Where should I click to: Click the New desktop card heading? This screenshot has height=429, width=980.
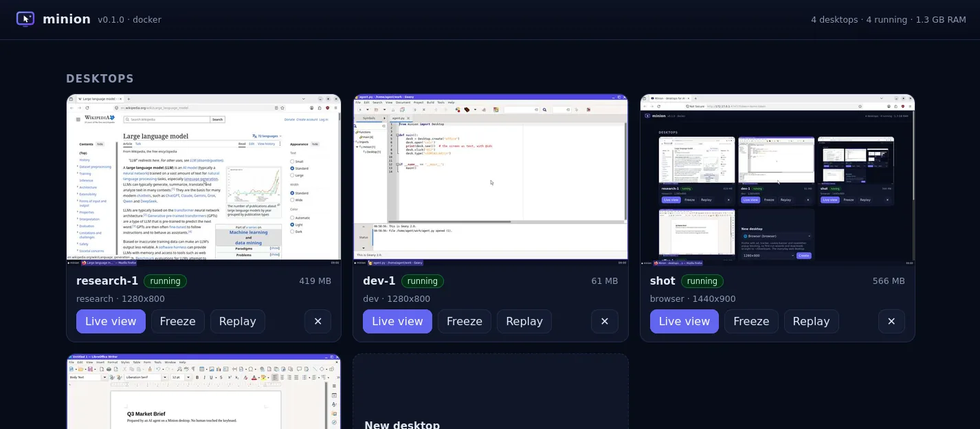pos(402,425)
